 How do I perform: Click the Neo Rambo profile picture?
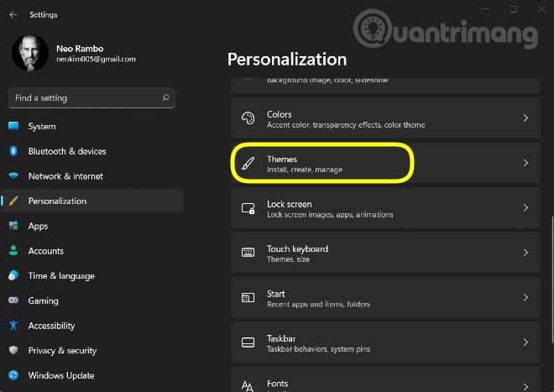(x=29, y=53)
